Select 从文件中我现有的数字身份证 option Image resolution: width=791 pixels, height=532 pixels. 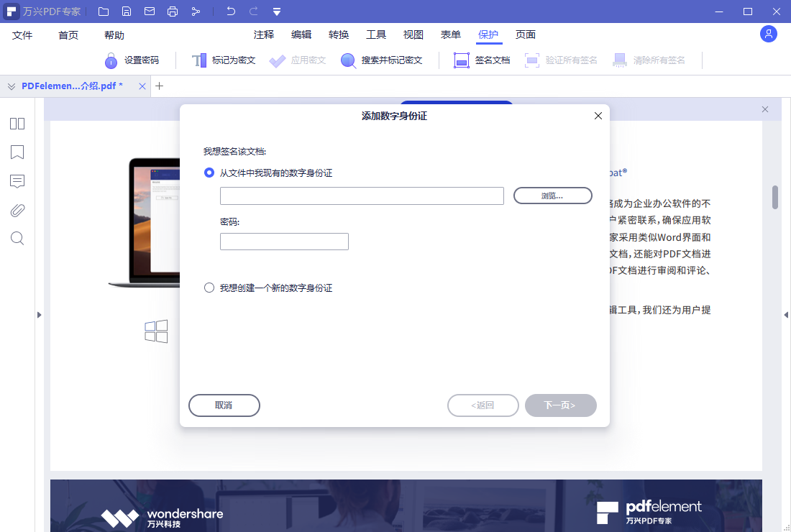[209, 173]
